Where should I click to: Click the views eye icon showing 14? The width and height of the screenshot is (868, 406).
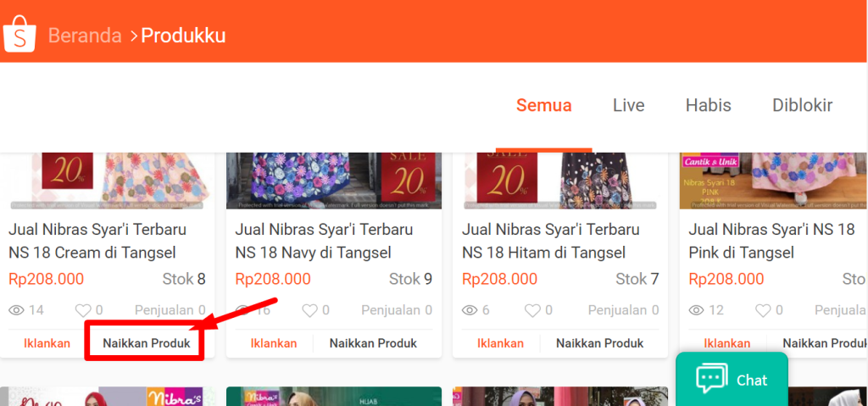[17, 310]
